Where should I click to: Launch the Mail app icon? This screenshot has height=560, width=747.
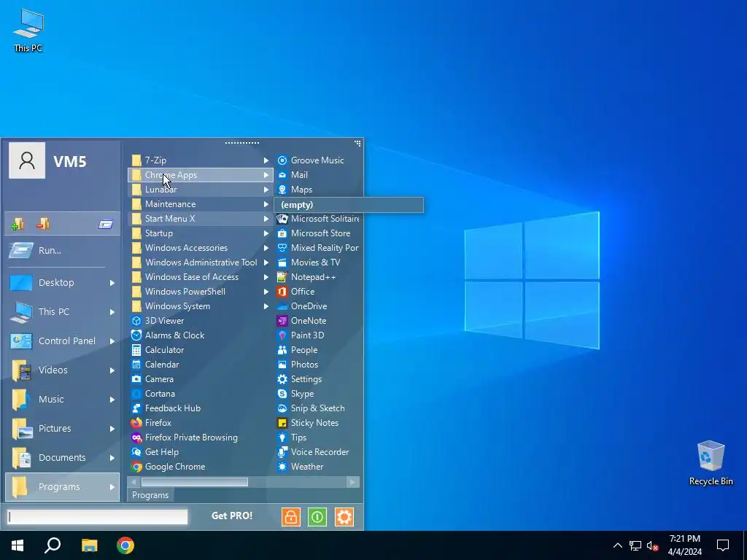(282, 175)
